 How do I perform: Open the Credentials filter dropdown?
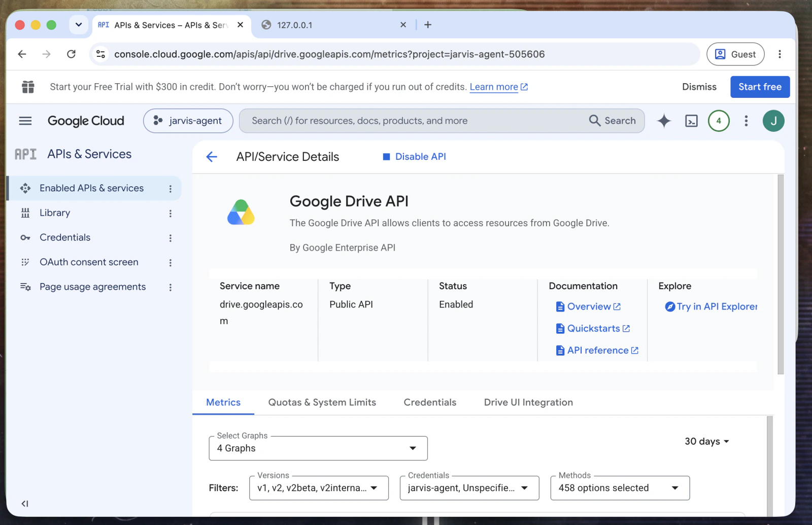click(x=469, y=488)
